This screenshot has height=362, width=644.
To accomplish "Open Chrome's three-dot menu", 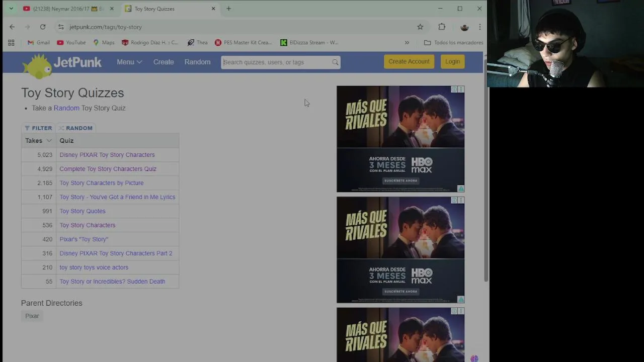I will [x=480, y=27].
